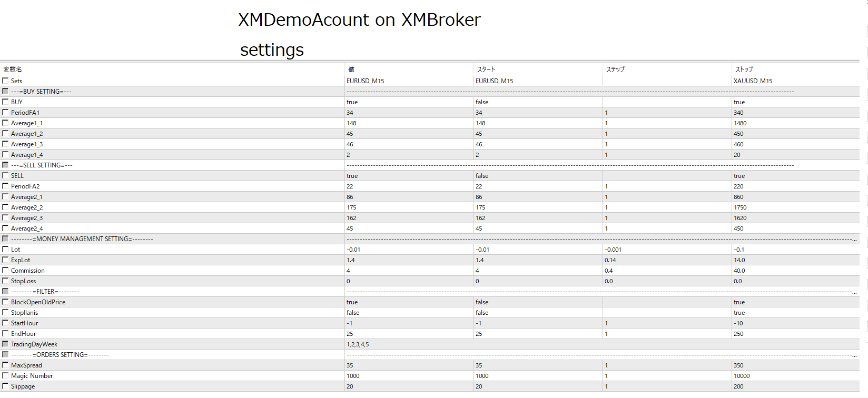This screenshot has width=868, height=398.
Task: Toggle the StopLoss checkbox
Action: coord(5,281)
